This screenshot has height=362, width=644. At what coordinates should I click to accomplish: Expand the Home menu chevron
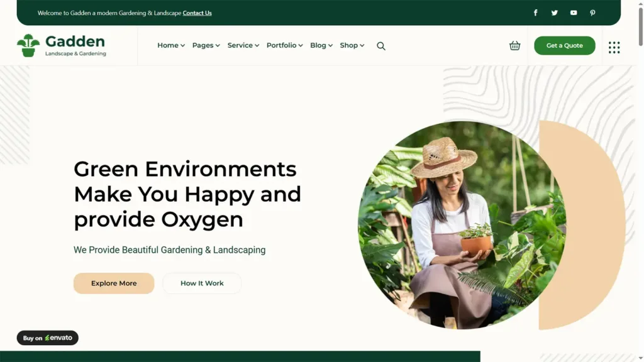(182, 45)
